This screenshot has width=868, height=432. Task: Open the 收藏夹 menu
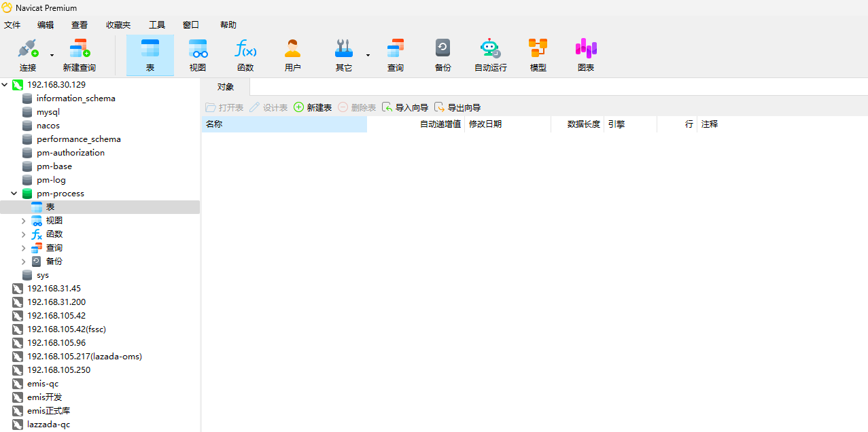(x=118, y=24)
